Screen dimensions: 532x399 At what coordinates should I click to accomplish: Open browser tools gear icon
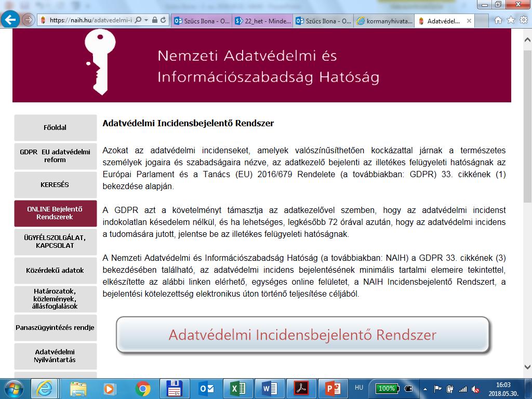tap(524, 20)
